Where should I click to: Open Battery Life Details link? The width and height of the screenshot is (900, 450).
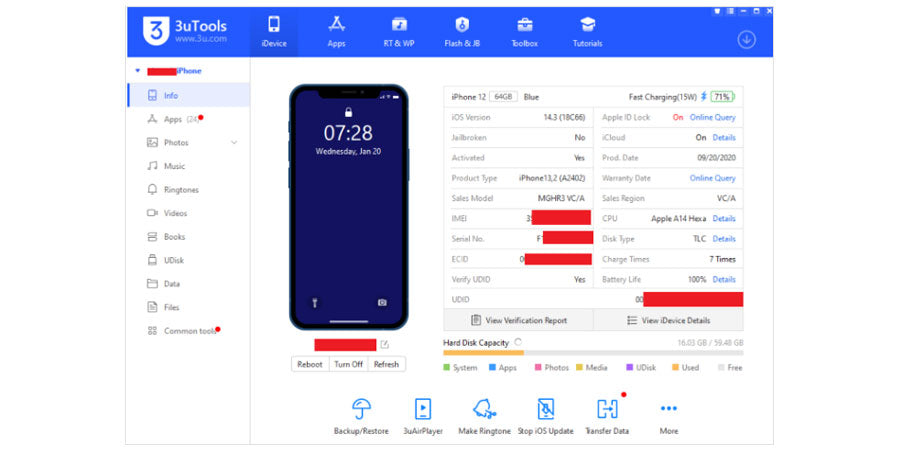click(x=724, y=280)
